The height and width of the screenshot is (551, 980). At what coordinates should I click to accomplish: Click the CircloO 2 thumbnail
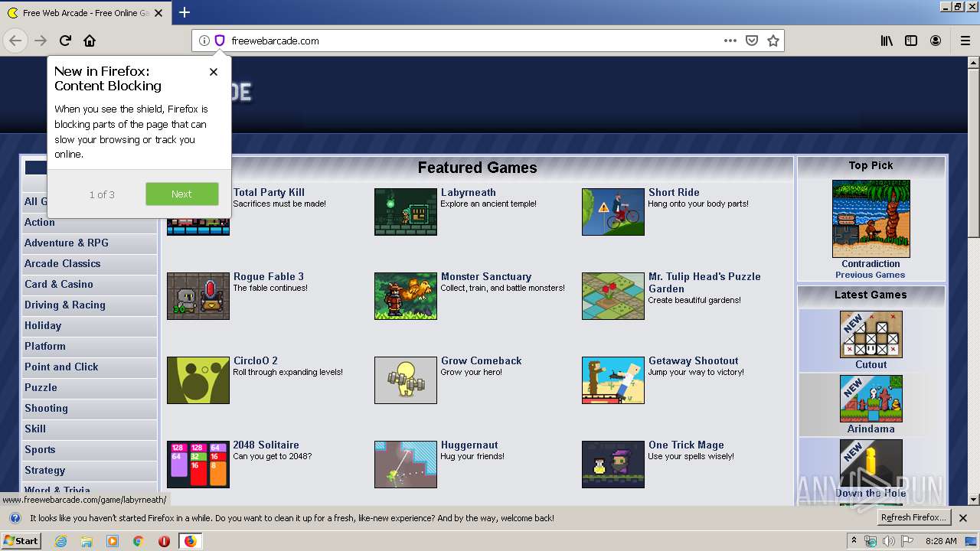point(198,380)
